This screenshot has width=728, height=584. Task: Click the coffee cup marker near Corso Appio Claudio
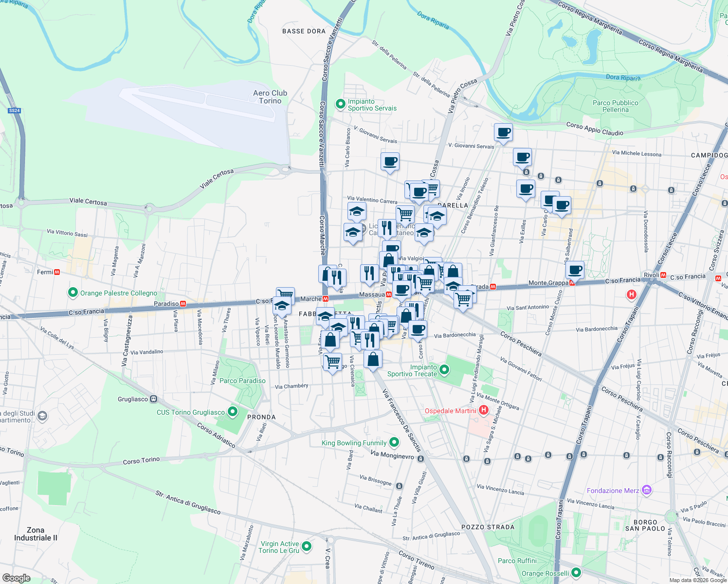click(x=503, y=133)
